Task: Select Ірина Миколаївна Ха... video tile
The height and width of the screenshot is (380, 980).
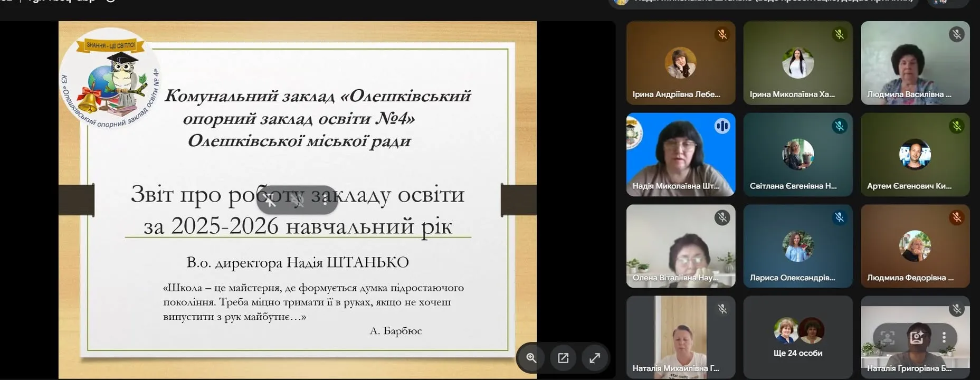Action: click(x=798, y=63)
